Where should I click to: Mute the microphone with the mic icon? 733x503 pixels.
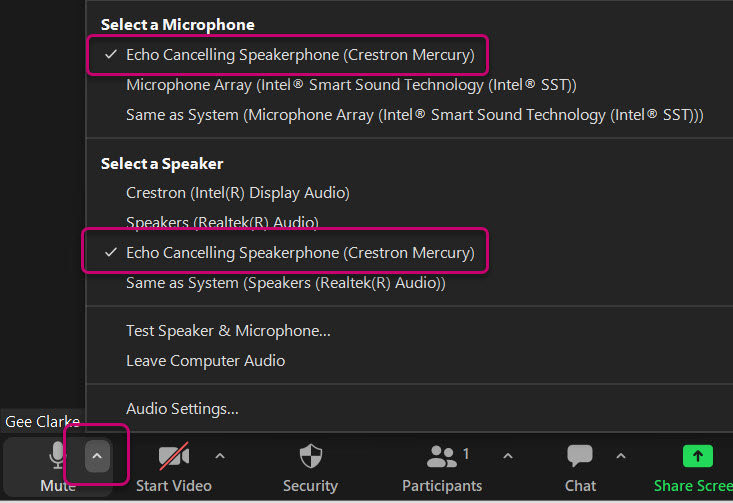click(57, 455)
